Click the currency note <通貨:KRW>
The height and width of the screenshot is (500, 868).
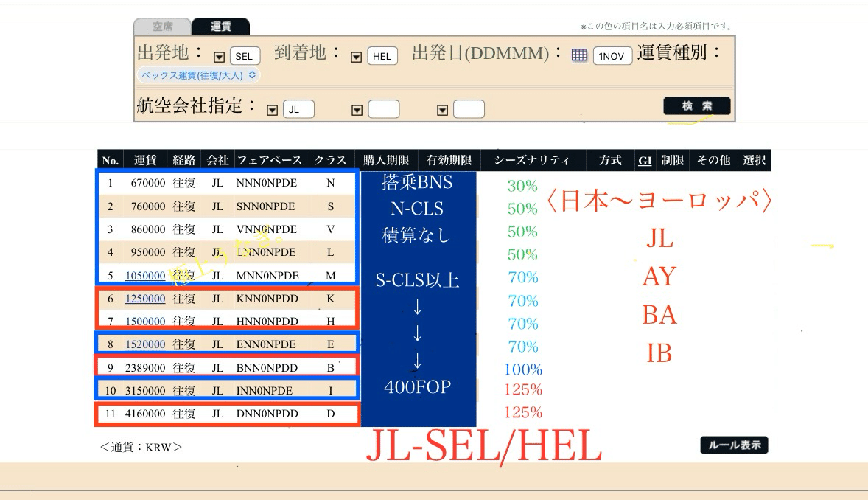click(x=141, y=448)
